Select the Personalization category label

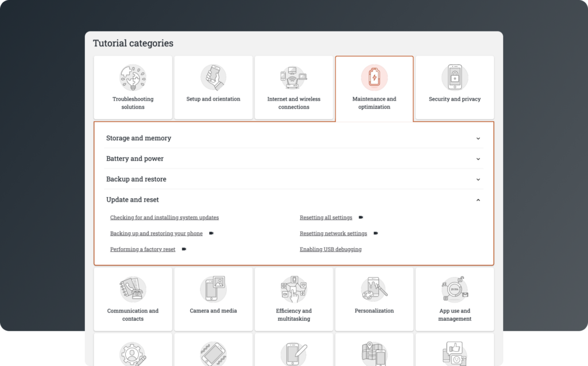tap(374, 311)
